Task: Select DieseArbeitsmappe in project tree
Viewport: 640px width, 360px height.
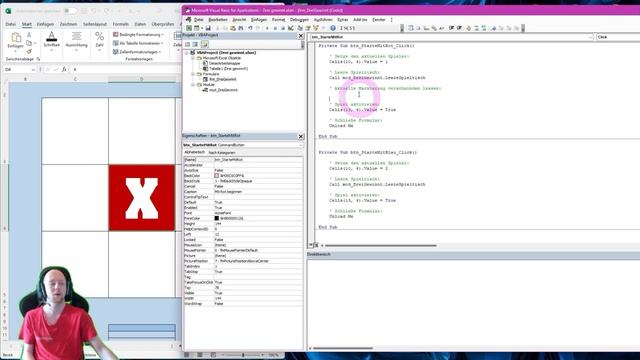Action: [224, 63]
